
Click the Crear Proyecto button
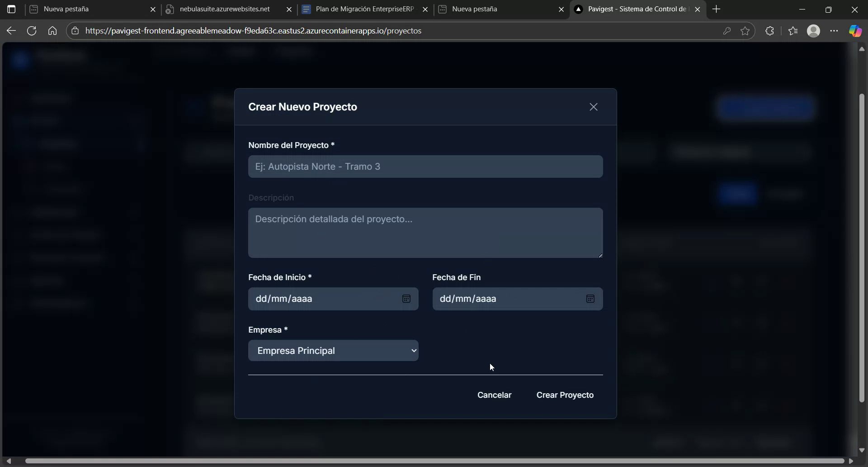(565, 395)
